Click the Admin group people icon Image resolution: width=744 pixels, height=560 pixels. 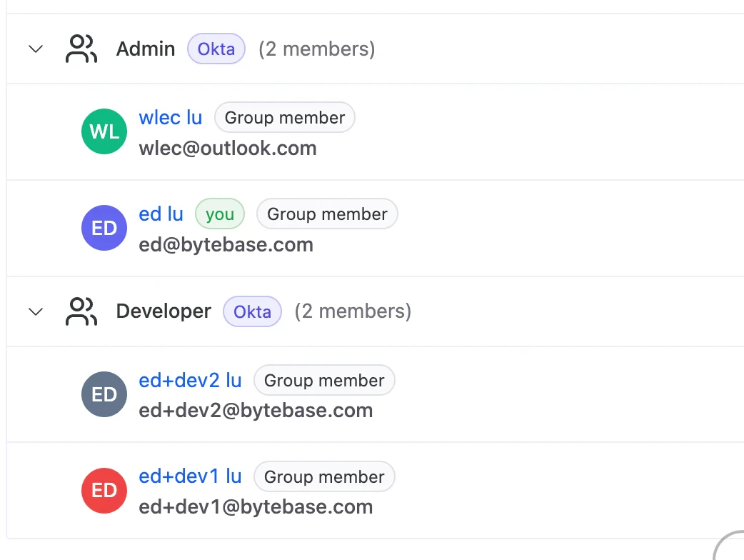81,49
